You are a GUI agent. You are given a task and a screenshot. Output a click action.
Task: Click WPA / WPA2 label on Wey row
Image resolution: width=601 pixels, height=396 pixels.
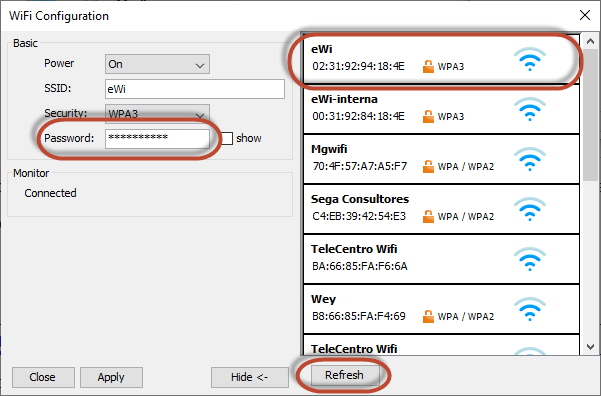coord(466,317)
